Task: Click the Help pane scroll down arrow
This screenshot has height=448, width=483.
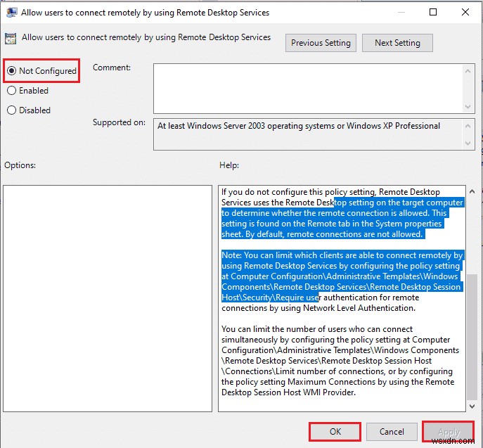Action: click(472, 407)
